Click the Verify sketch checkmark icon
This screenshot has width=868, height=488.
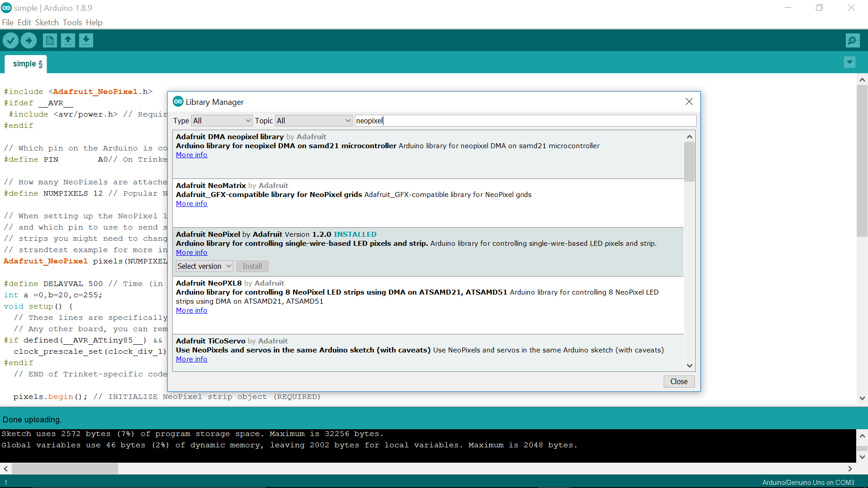pyautogui.click(x=10, y=41)
